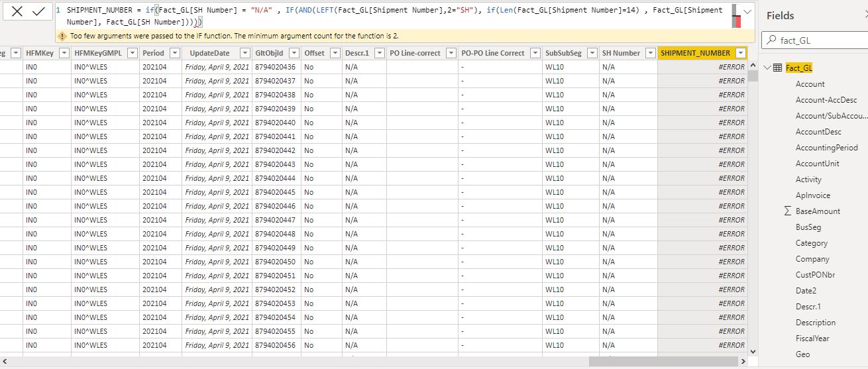Click the warning icon in error message
The width and height of the screenshot is (868, 369).
pyautogui.click(x=62, y=36)
